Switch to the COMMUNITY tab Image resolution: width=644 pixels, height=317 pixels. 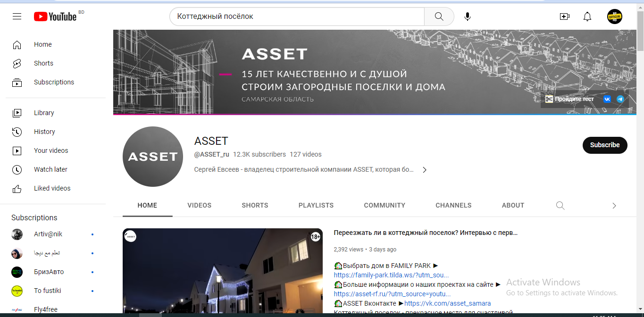pos(385,206)
